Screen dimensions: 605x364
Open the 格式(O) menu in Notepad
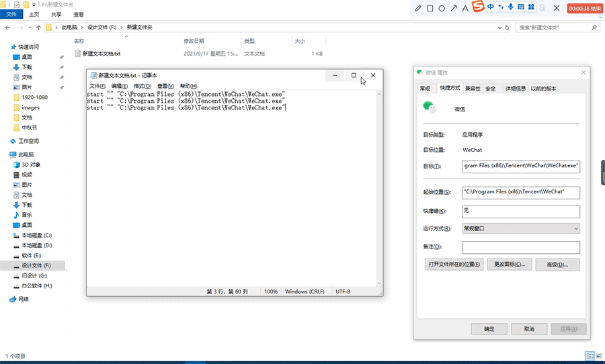(x=142, y=86)
